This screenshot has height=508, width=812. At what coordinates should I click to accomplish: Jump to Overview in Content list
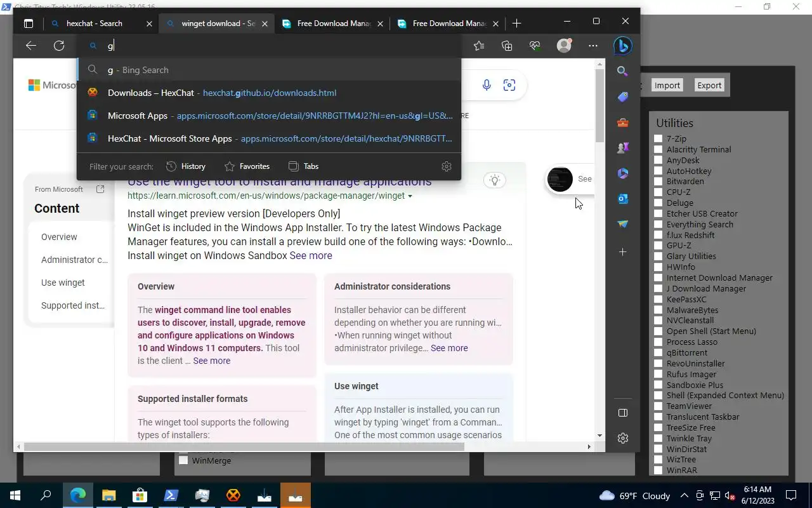coord(59,237)
